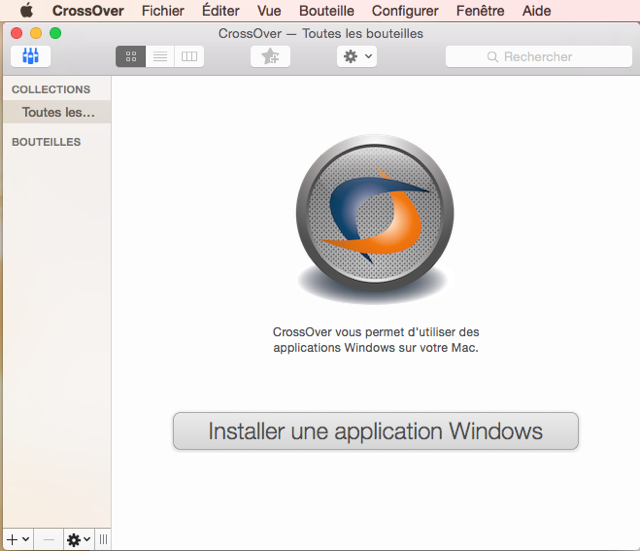Minimize window with the yellow button
The width and height of the screenshot is (640, 551).
point(36,33)
